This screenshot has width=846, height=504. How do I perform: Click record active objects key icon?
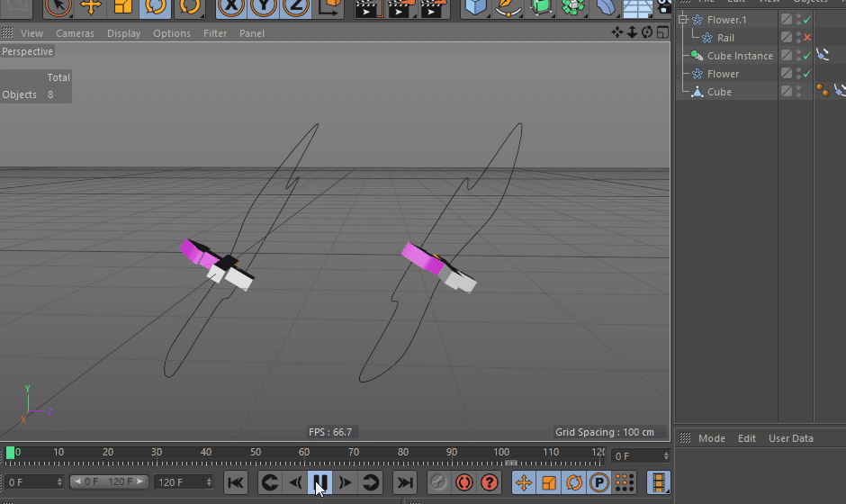click(438, 482)
